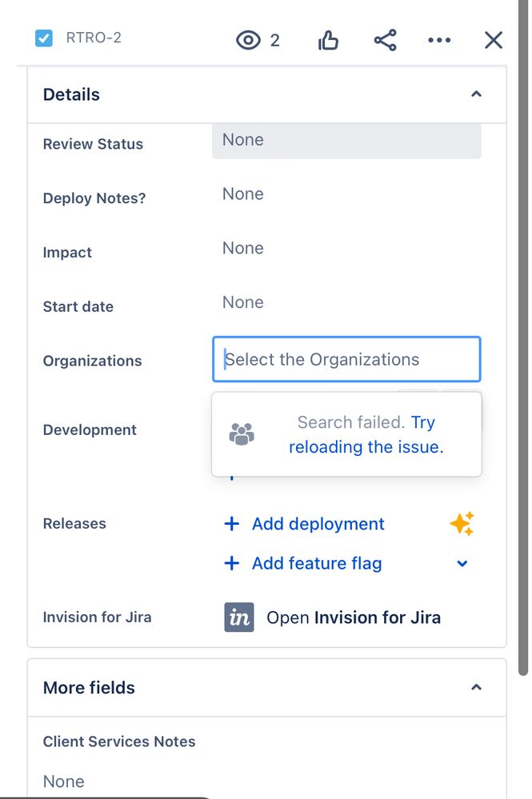The height and width of the screenshot is (799, 532).
Task: Click the organizations people icon
Action: coord(242,434)
